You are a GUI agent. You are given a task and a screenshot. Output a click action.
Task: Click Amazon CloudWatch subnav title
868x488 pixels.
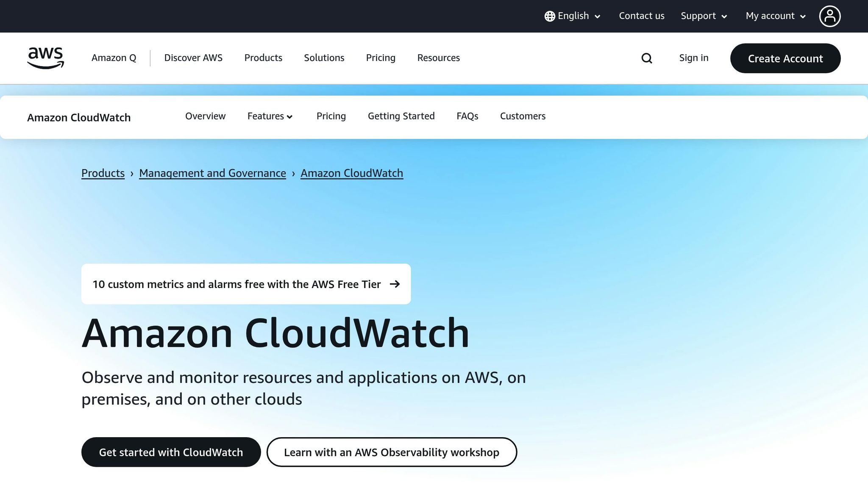click(x=79, y=117)
